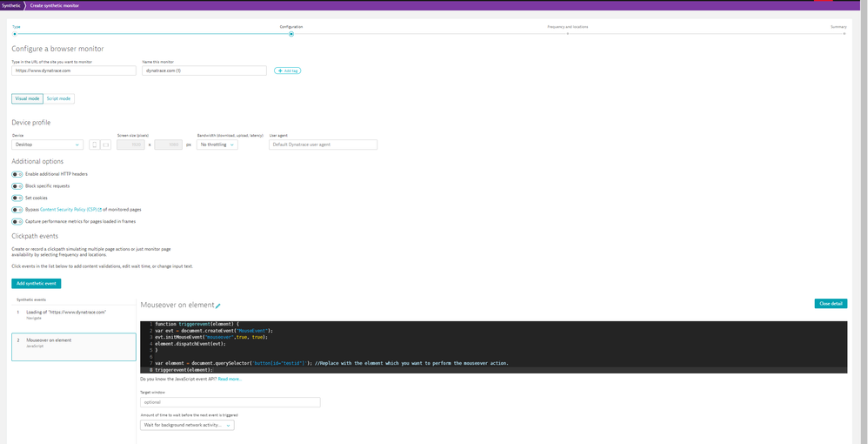This screenshot has height=444, width=868.
Task: Enable the Block specific requests switch
Action: [17, 186]
